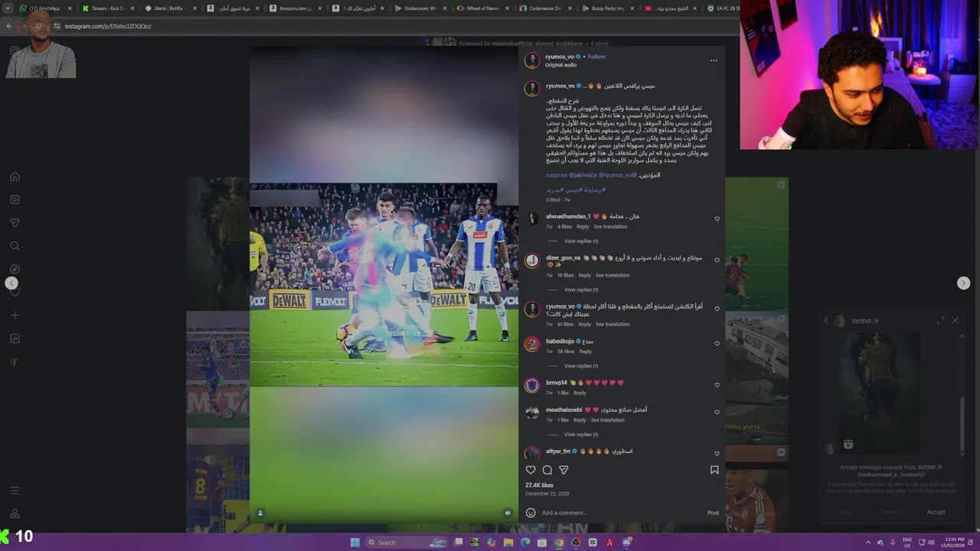Switch to Codenames Online tab
This screenshot has width=980, height=551.
point(545,8)
